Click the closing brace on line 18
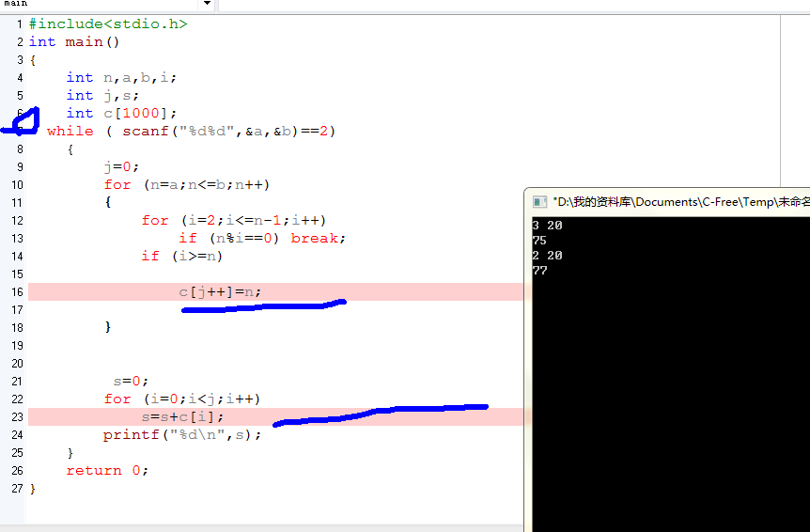The image size is (810, 532). 107,327
